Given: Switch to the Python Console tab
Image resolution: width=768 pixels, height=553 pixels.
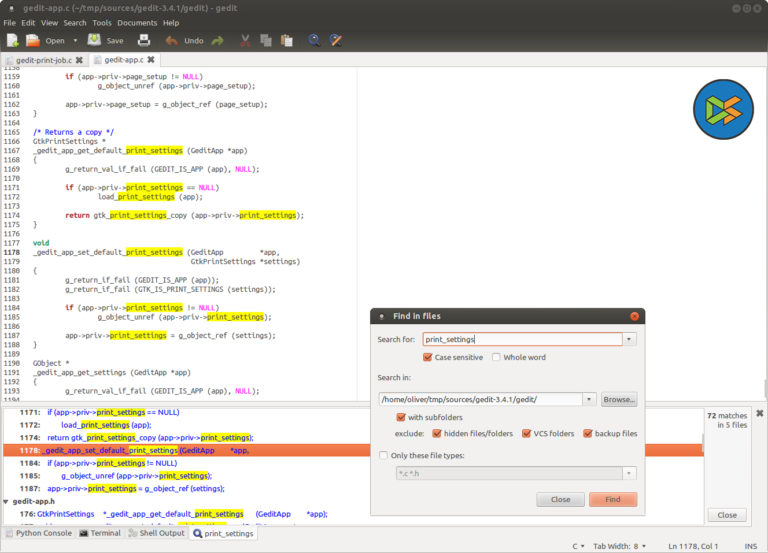Looking at the screenshot, I should click(x=37, y=533).
